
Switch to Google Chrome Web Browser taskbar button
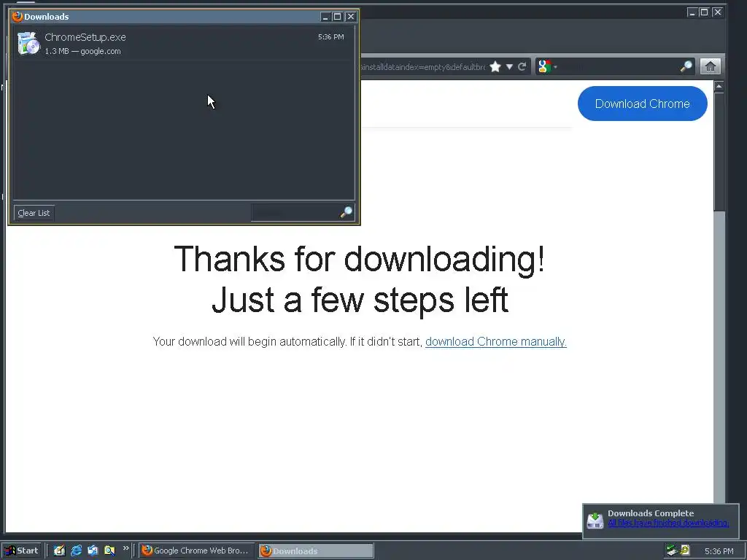(197, 551)
